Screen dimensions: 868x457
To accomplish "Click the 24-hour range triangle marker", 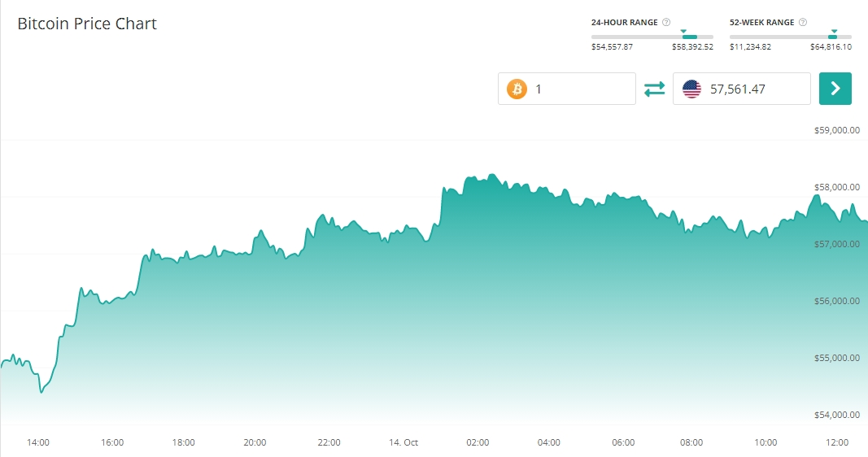I will coord(683,31).
